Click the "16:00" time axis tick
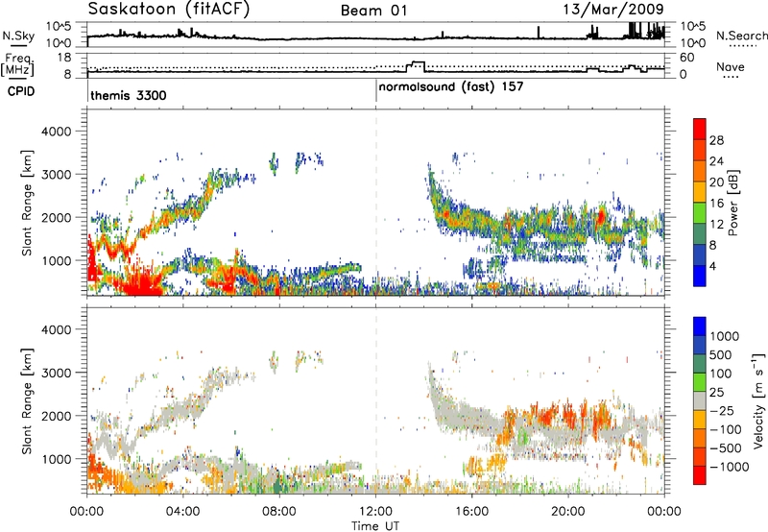This screenshot has height=532, width=768. pos(471,512)
